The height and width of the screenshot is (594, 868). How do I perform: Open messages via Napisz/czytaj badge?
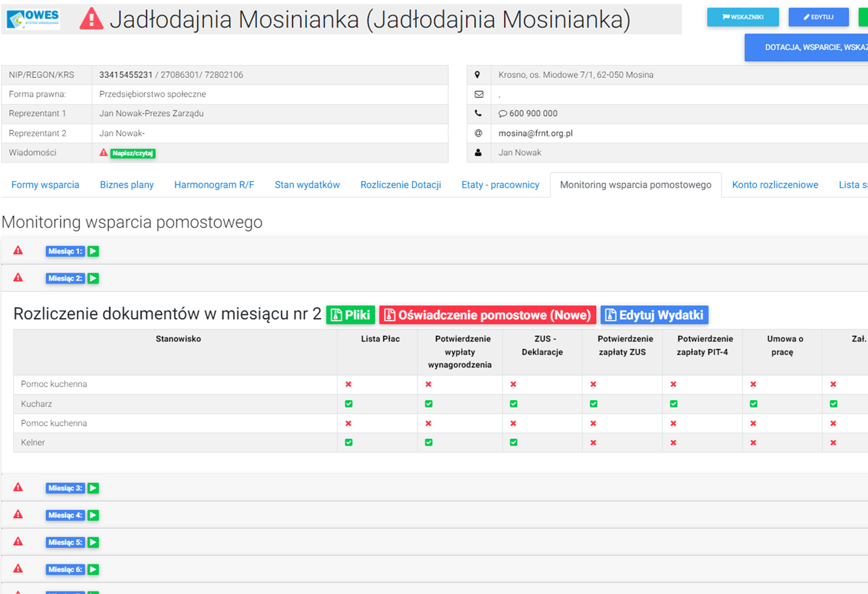pos(133,153)
